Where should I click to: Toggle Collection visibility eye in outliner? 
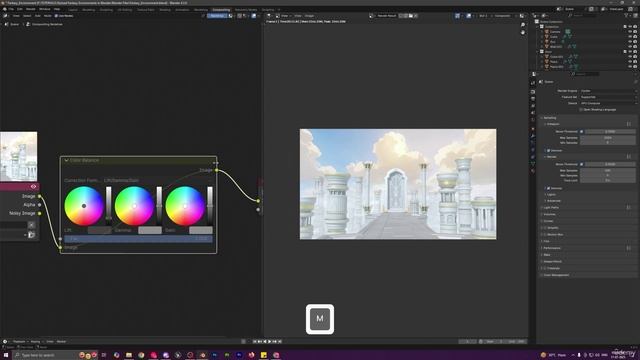tap(630, 27)
